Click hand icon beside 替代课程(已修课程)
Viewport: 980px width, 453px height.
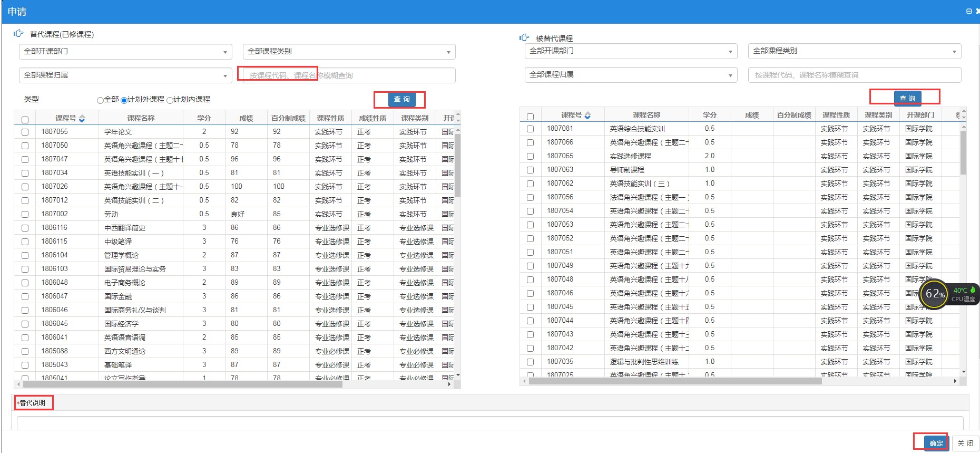(x=18, y=34)
